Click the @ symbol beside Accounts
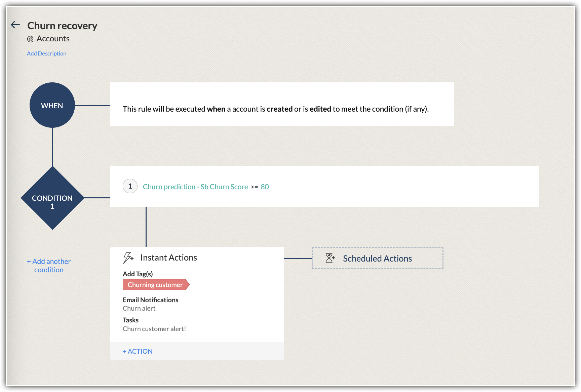The image size is (581, 392). point(30,39)
